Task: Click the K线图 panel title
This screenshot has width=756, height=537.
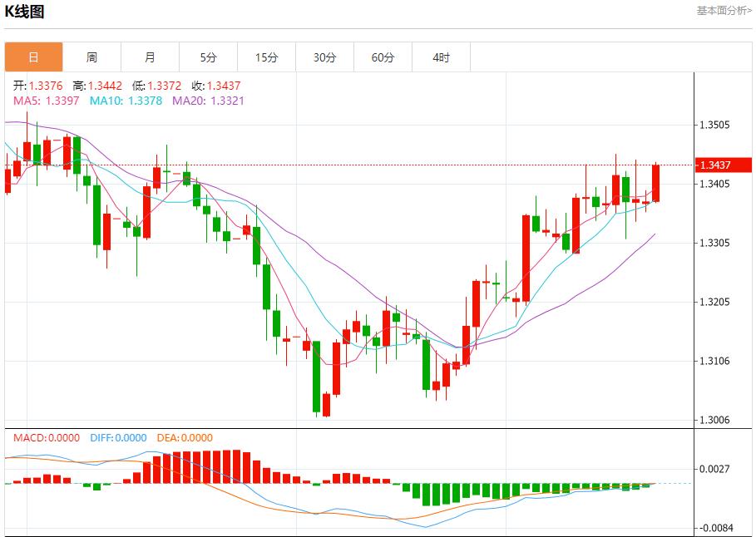Action: 25,12
